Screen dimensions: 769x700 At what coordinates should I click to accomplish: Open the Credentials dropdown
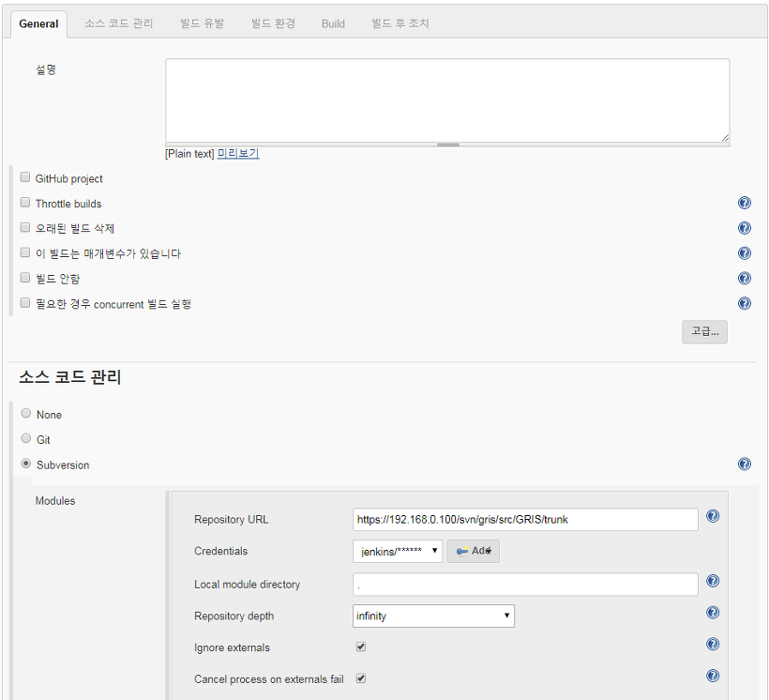pyautogui.click(x=398, y=551)
